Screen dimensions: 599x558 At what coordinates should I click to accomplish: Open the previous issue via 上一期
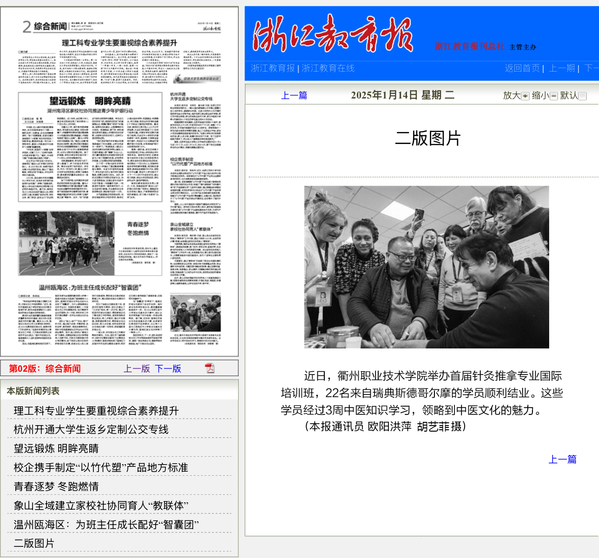pos(562,68)
